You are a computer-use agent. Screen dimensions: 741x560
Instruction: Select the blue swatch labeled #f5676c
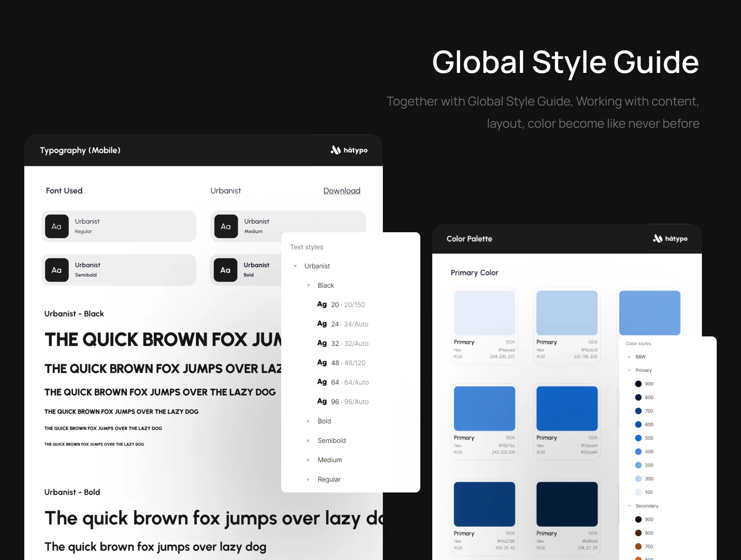pos(485,408)
